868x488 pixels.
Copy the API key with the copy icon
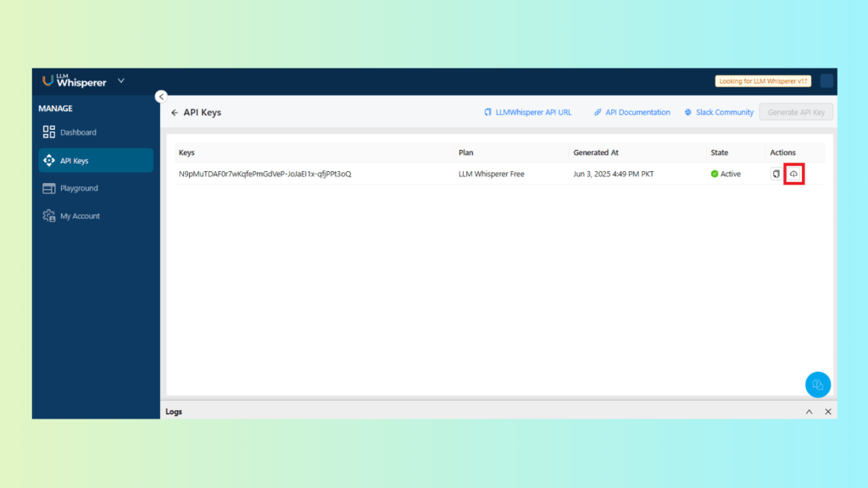(x=776, y=174)
